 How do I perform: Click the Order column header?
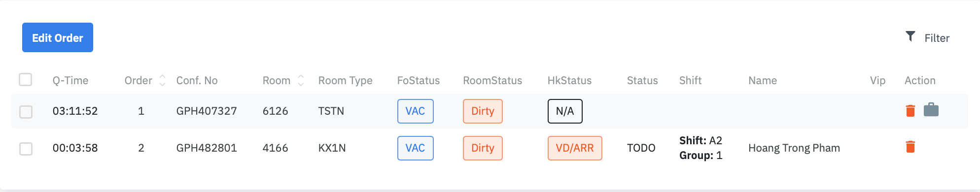coord(138,80)
